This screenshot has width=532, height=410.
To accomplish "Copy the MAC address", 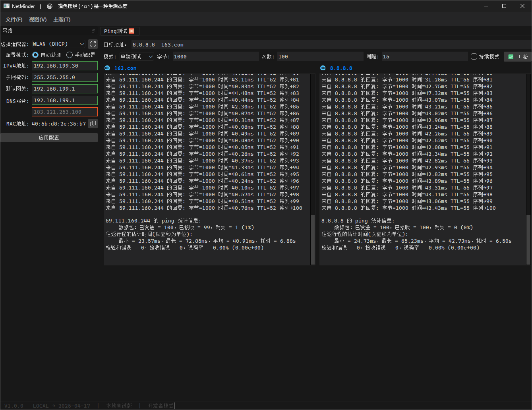I will tap(93, 124).
